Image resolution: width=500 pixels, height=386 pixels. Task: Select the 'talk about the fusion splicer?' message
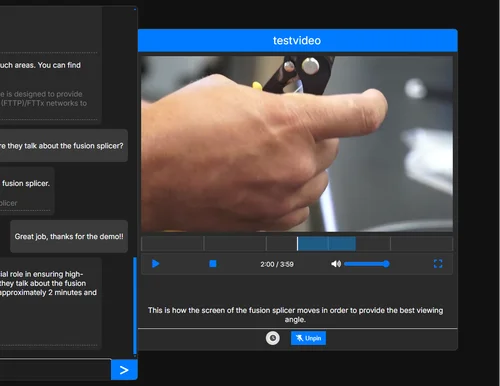(x=63, y=146)
